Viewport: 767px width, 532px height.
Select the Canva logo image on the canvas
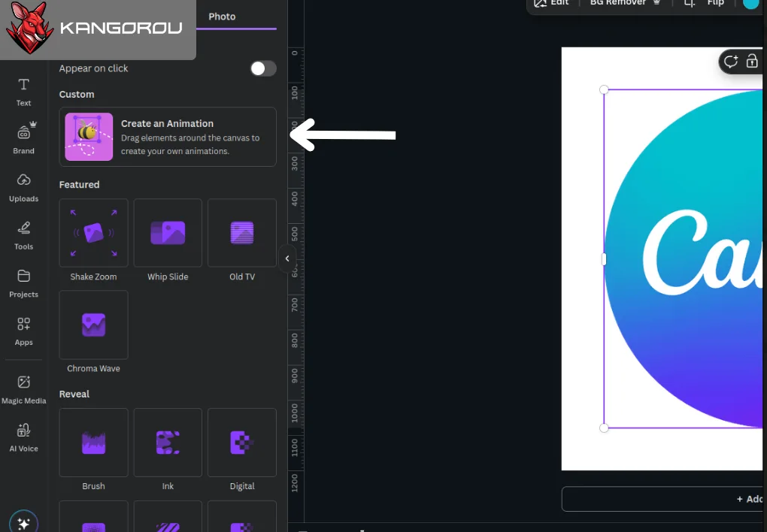point(684,258)
